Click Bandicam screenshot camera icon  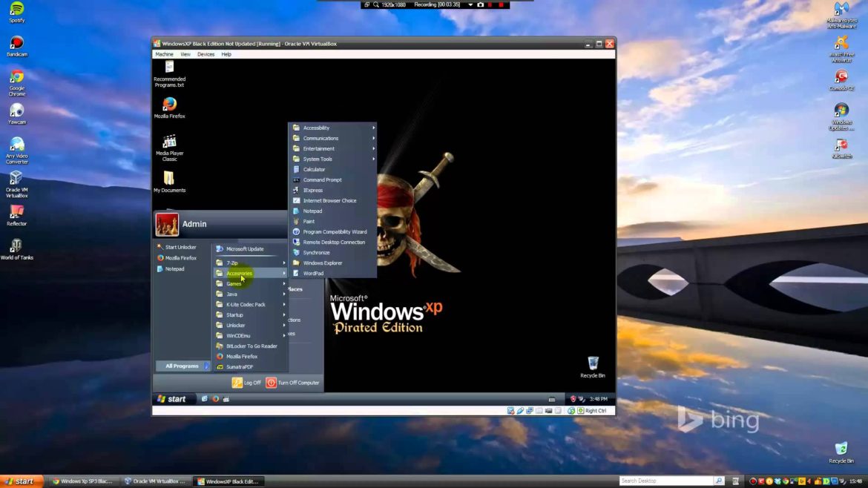point(481,4)
